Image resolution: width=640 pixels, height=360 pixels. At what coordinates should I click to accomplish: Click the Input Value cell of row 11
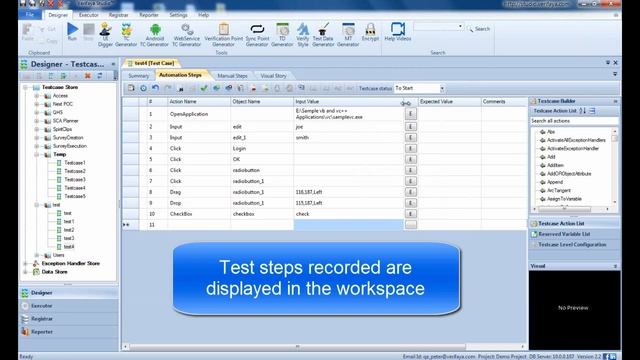[349, 225]
